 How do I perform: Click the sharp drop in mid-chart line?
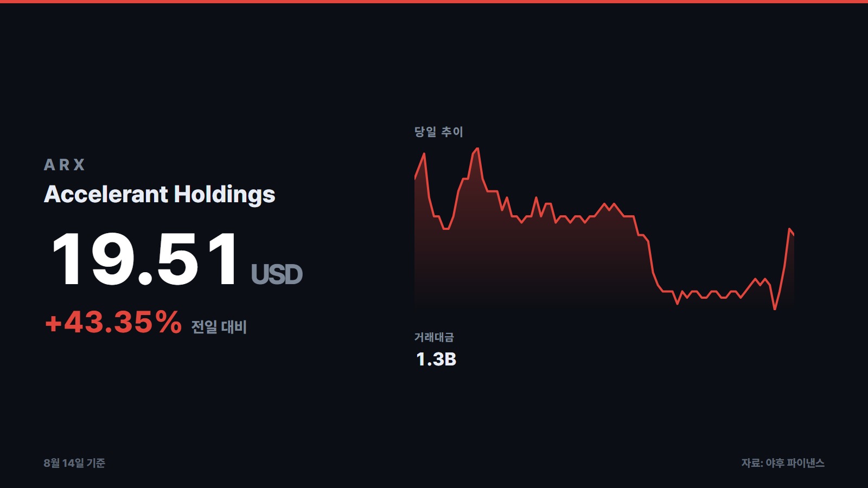point(650,258)
